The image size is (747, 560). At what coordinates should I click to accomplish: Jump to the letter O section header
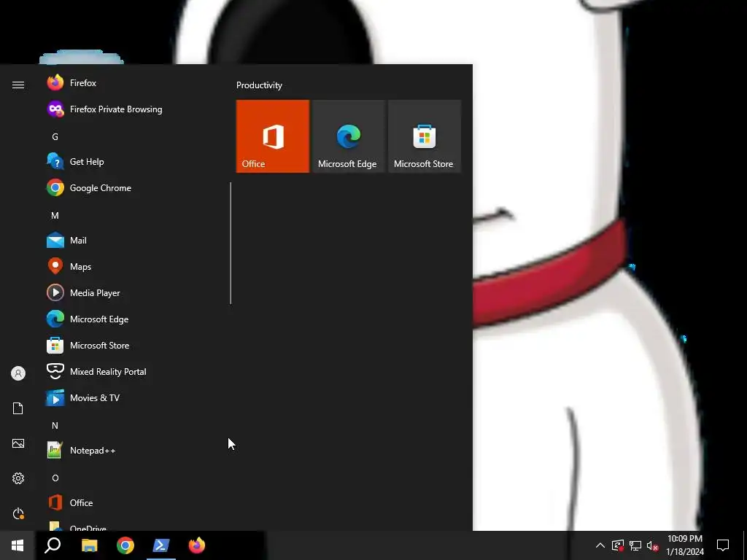click(55, 478)
